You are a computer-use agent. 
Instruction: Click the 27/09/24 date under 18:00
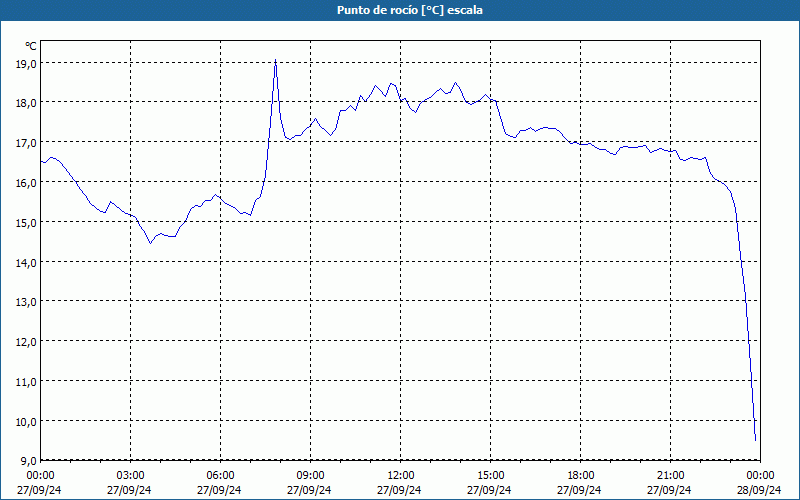580,490
